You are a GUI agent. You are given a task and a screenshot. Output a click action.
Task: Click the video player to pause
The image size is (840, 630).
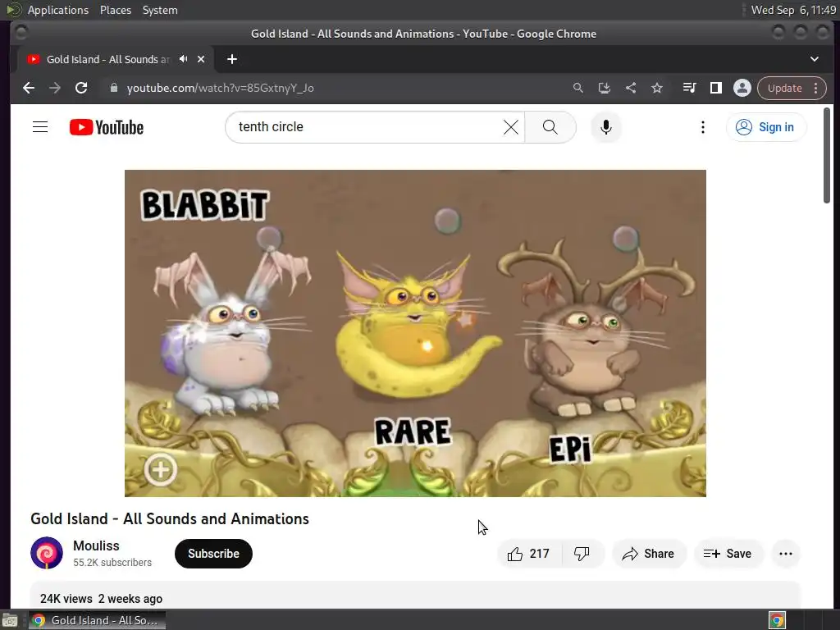point(415,333)
